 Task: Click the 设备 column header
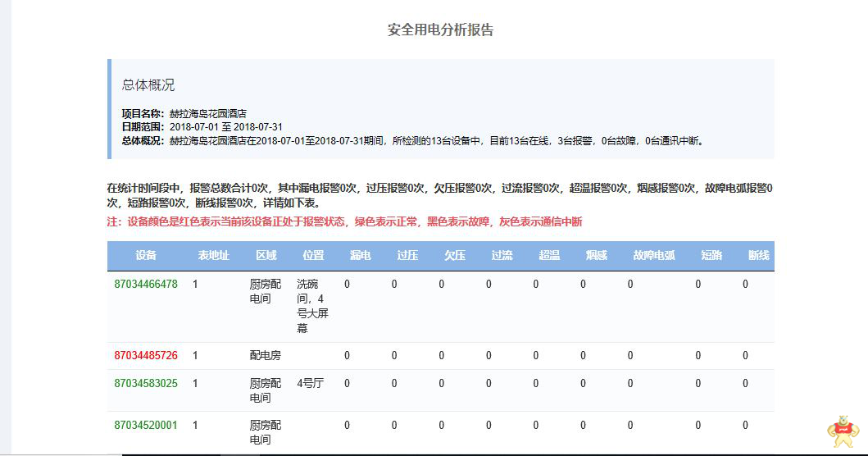pos(147,256)
